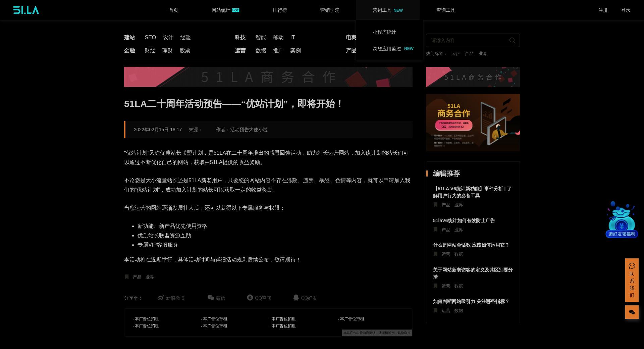Screen dimensions: 644x349
Task: Click tag icon under 网站会话数 article
Action: point(435,254)
